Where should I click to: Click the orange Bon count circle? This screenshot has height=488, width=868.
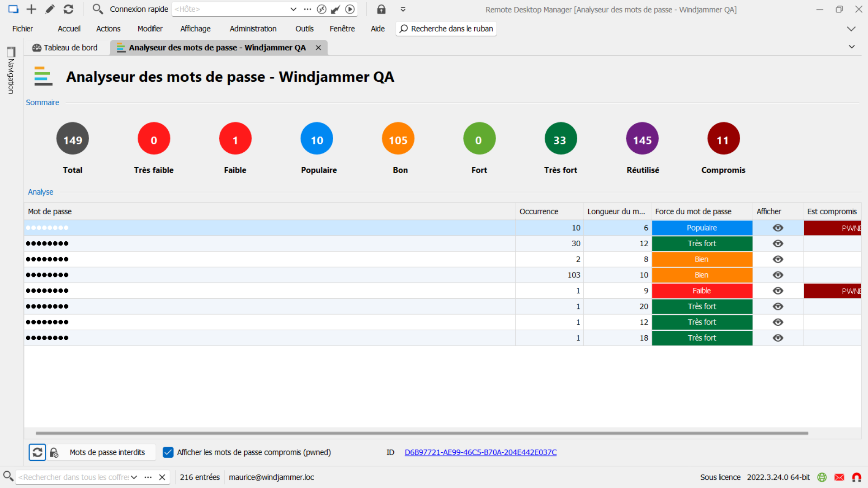398,140
